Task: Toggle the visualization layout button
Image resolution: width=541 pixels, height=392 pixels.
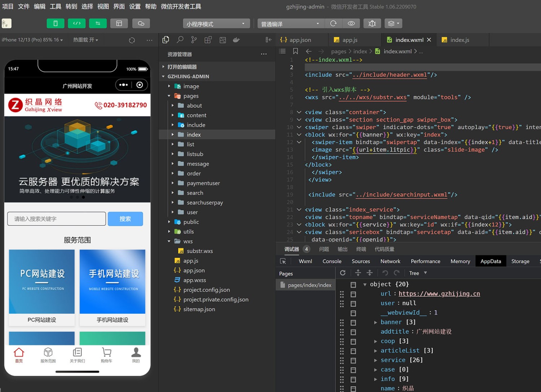Action: point(119,23)
